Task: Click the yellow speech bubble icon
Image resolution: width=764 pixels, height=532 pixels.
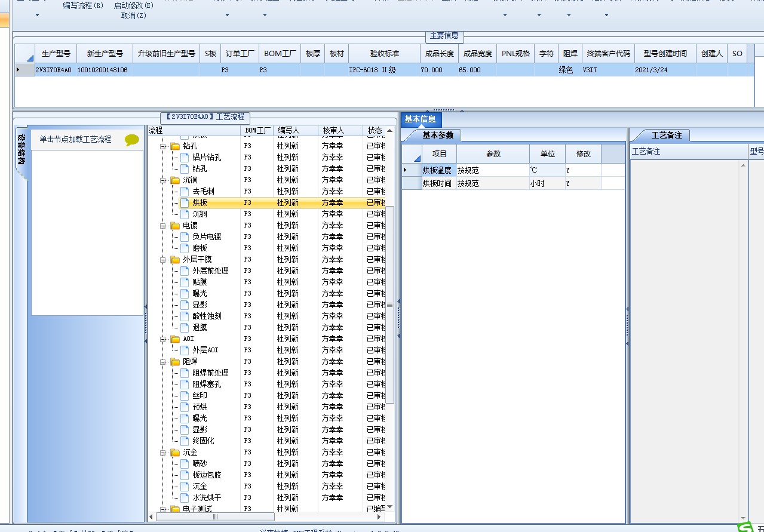Action: click(x=132, y=140)
